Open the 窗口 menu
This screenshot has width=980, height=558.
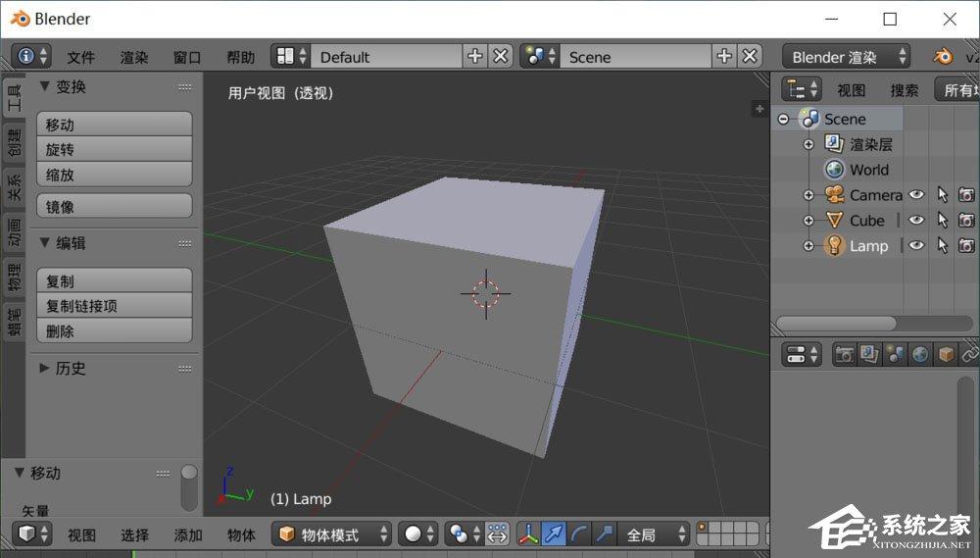tap(187, 58)
